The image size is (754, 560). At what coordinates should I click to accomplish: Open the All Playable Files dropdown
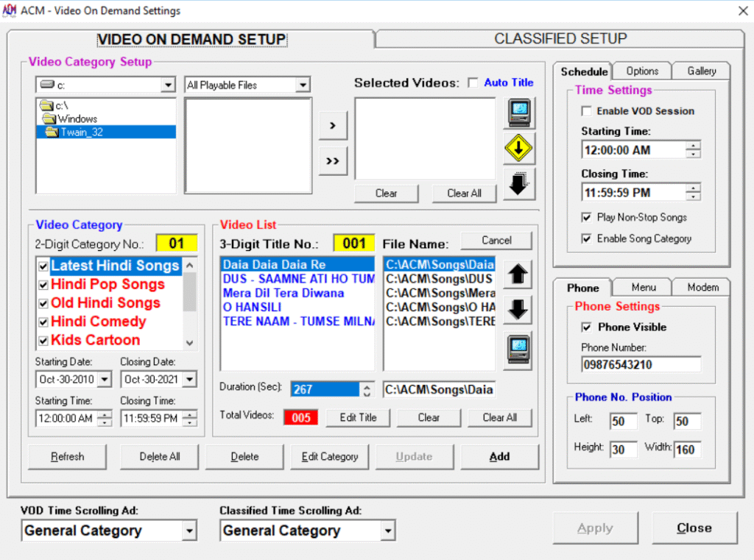click(304, 85)
